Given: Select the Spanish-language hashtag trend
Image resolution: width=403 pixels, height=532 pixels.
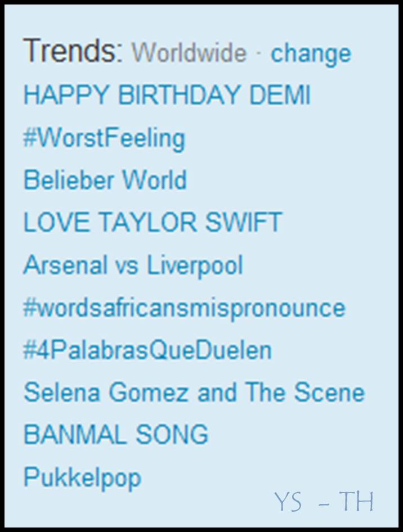Looking at the screenshot, I should coord(147,350).
